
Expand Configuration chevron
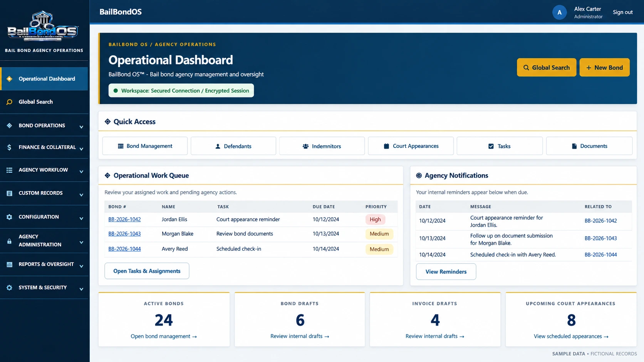(x=81, y=218)
